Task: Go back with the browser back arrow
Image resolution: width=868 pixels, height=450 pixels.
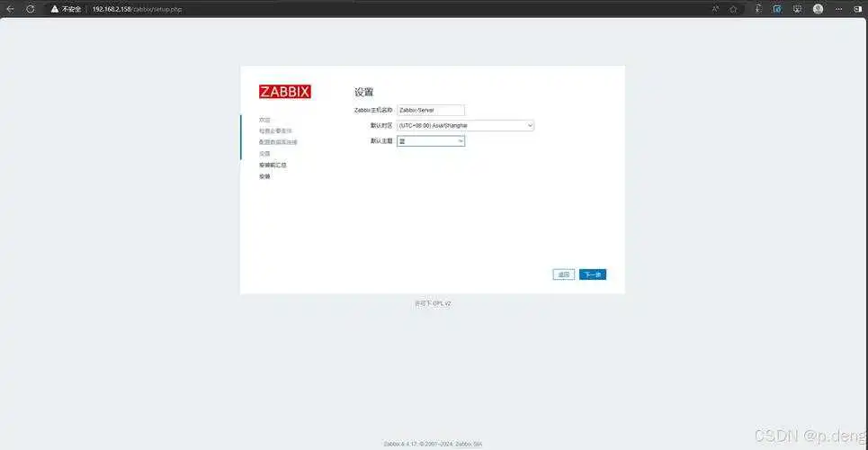Action: pyautogui.click(x=9, y=9)
